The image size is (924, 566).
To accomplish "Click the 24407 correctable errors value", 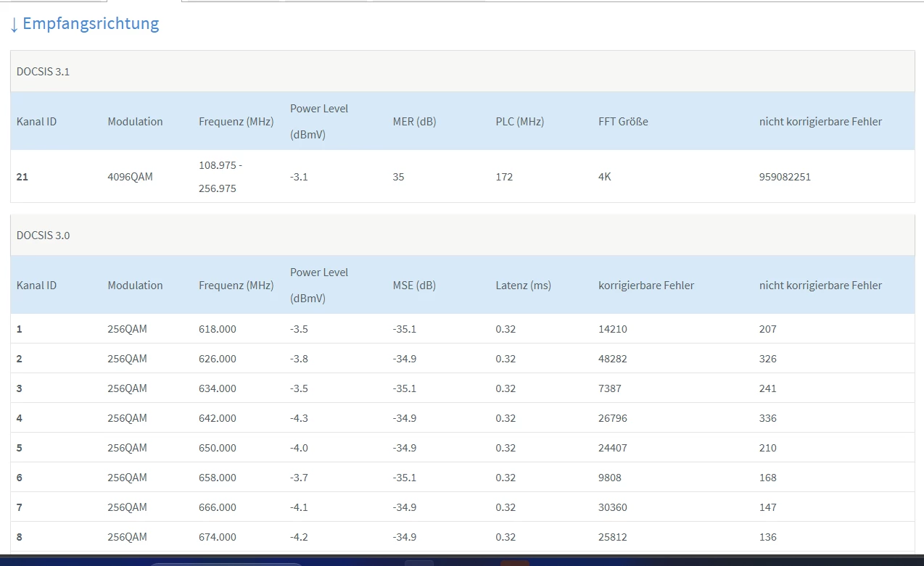I will [x=612, y=448].
